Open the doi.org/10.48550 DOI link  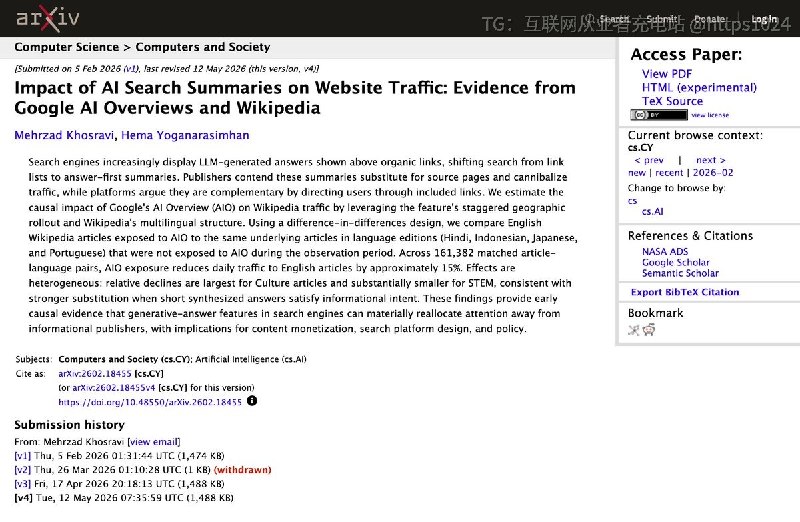[150, 402]
